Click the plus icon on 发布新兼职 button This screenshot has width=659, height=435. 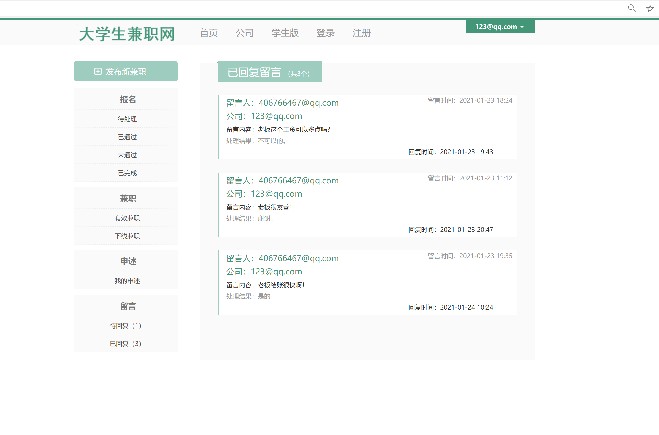[97, 72]
